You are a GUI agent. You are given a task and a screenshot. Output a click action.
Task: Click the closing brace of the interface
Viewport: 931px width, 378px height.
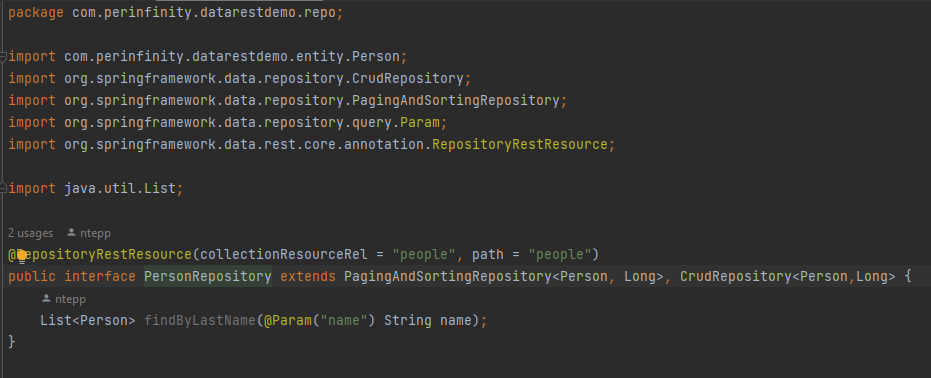[12, 342]
